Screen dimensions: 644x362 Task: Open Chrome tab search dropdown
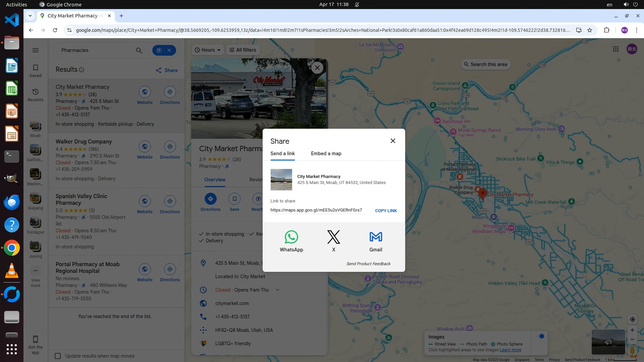coord(30,16)
